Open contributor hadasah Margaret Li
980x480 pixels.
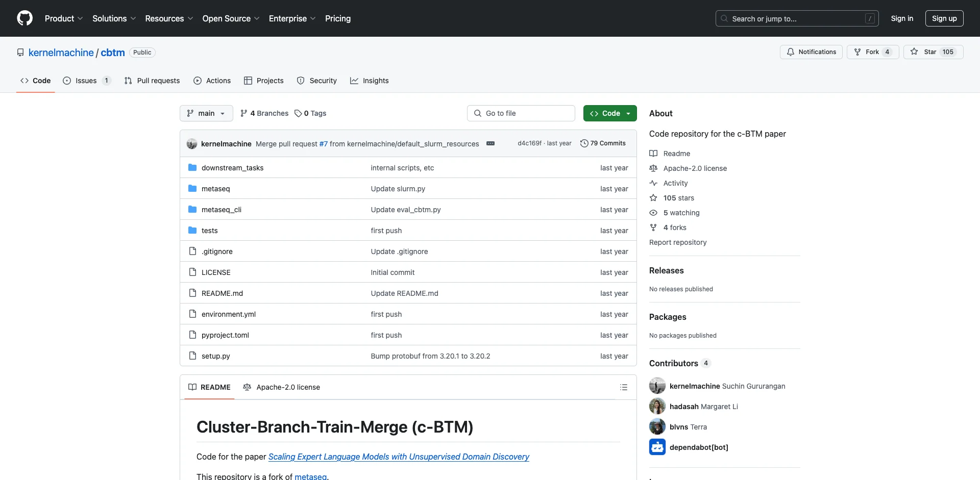(703, 407)
